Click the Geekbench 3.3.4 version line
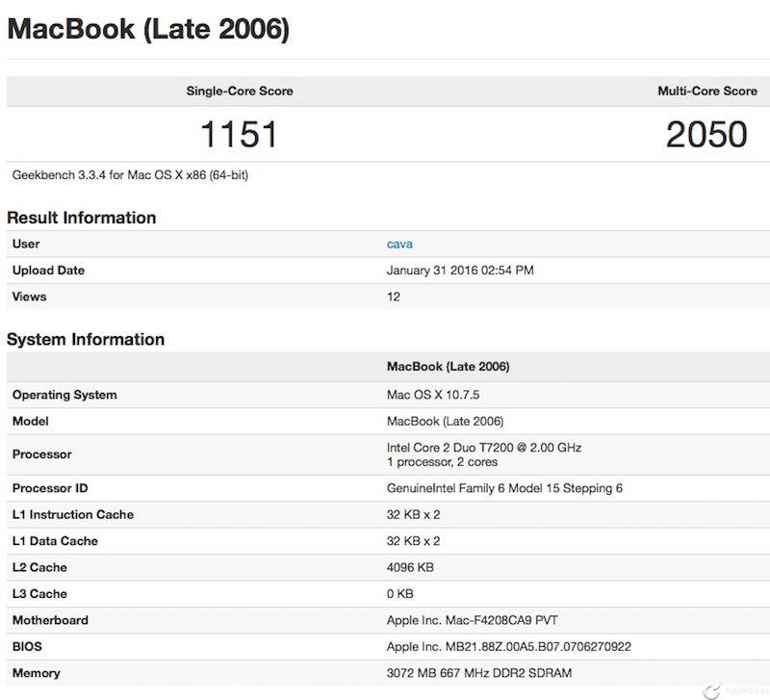The width and height of the screenshot is (770, 700). pos(130,175)
